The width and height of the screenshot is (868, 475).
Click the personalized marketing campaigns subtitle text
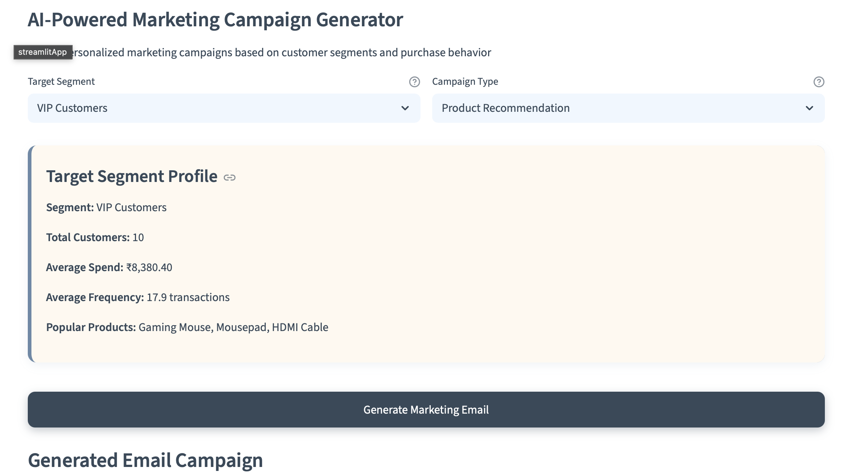[282, 53]
